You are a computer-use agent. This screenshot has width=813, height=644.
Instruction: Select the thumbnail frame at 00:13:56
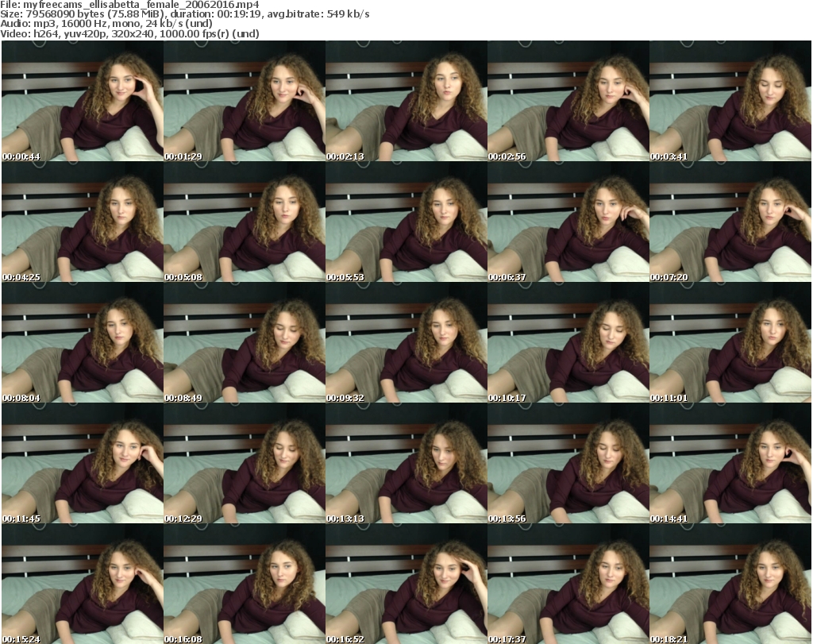point(568,463)
